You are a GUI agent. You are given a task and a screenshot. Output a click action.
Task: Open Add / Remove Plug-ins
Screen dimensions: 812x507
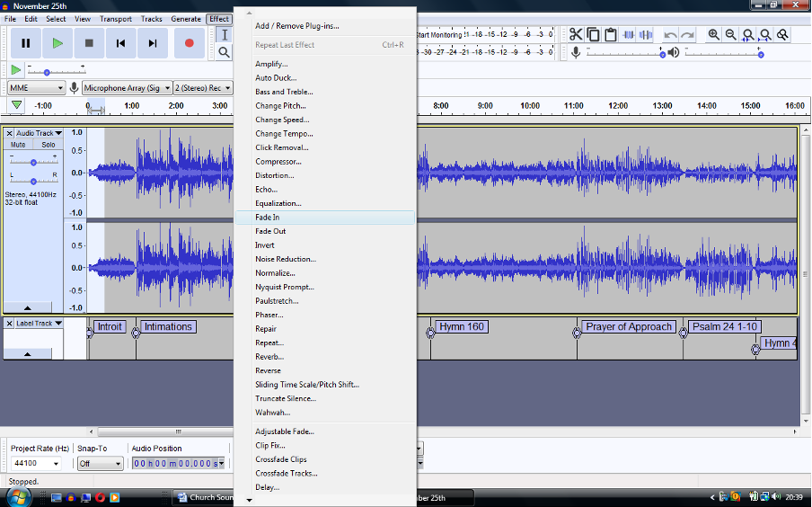coord(325,26)
